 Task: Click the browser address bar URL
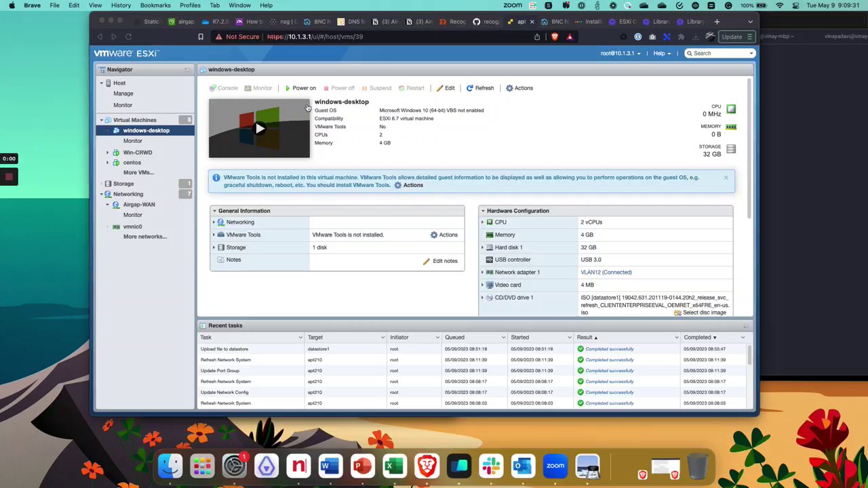point(315,37)
